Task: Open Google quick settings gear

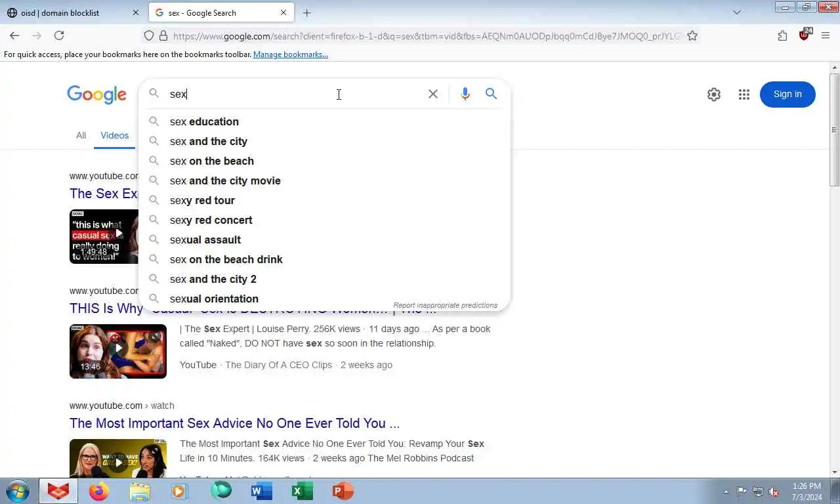Action: click(714, 94)
